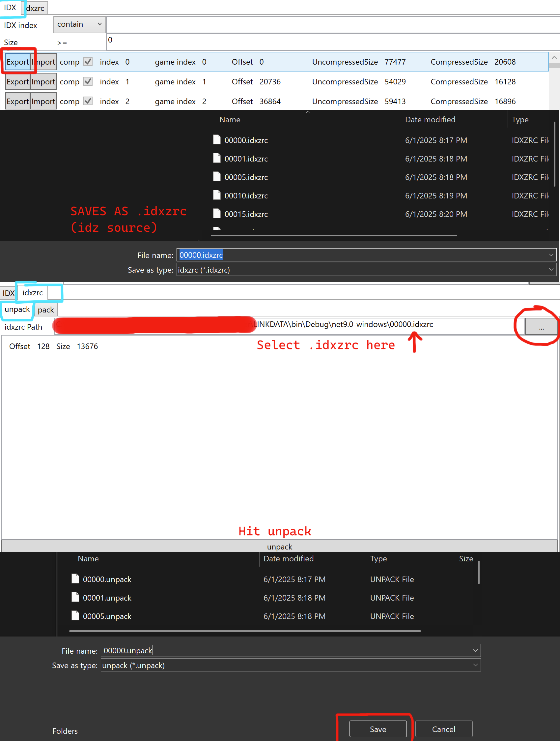The height and width of the screenshot is (741, 560).
Task: Select file icon of 00005.unpack
Action: (75, 615)
